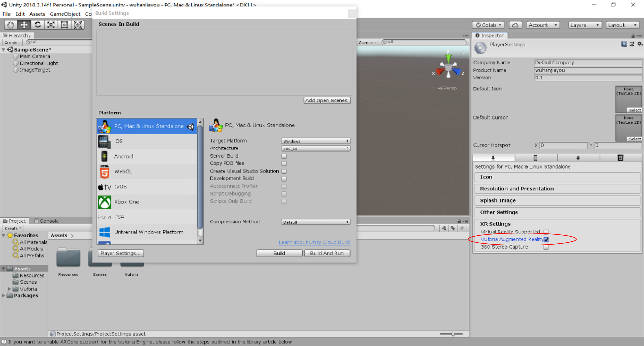644x346 pixels.
Task: Select the WebGL platform icon
Action: click(104, 172)
